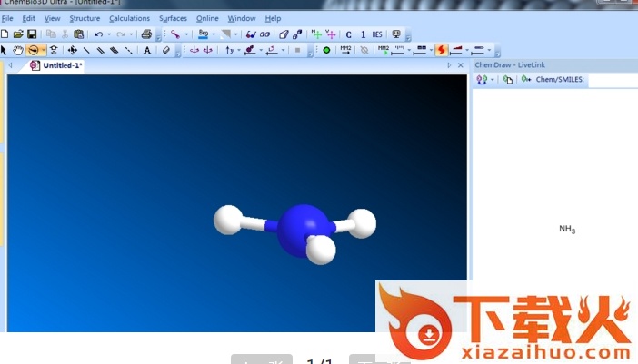This screenshot has width=638, height=364.
Task: Click the Save floppy disk icon
Action: [31, 34]
